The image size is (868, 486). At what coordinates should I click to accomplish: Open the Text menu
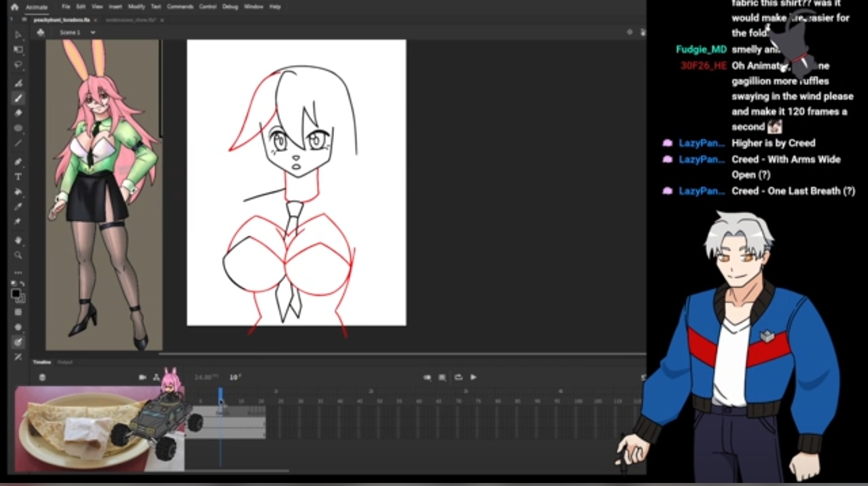156,7
